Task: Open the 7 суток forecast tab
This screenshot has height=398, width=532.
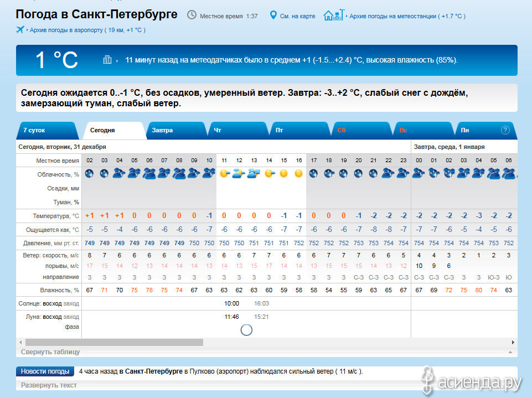Action: pos(47,130)
